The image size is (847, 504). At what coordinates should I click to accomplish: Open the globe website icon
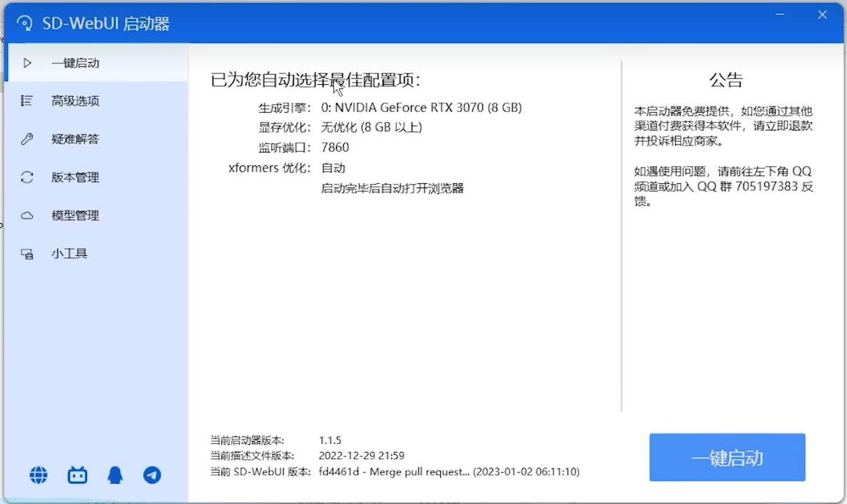pos(39,475)
